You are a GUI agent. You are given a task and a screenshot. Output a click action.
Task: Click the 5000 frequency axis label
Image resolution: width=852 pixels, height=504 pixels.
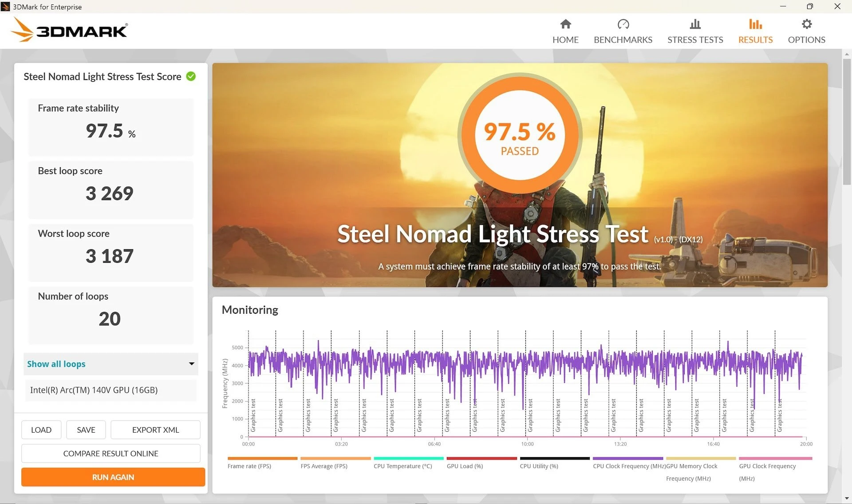click(x=237, y=347)
